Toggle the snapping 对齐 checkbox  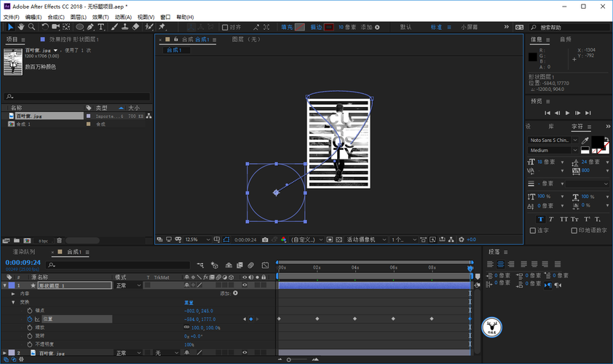tap(225, 28)
